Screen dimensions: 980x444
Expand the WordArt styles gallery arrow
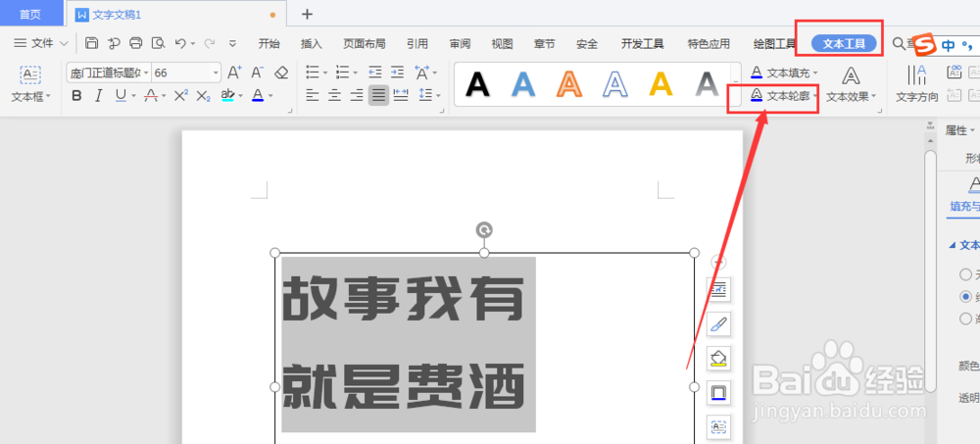pyautogui.click(x=736, y=84)
